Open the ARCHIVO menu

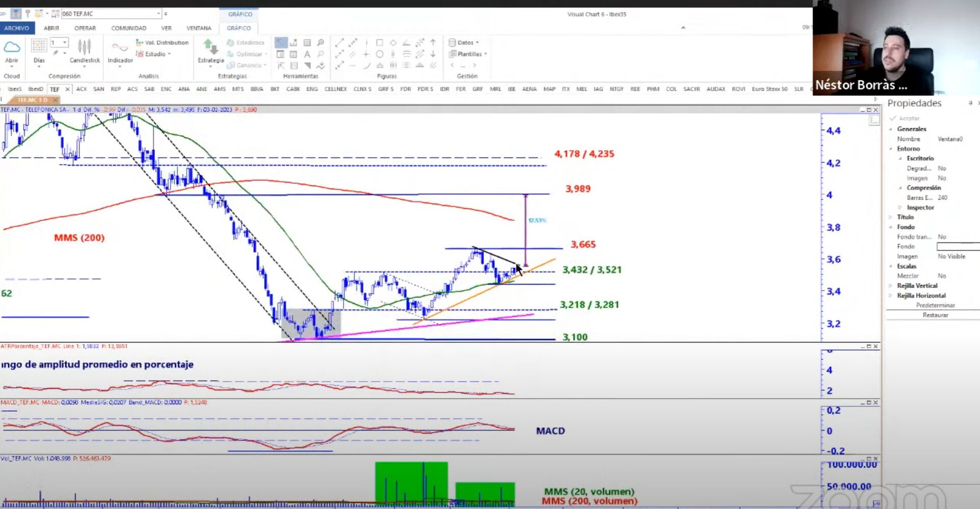(x=17, y=28)
